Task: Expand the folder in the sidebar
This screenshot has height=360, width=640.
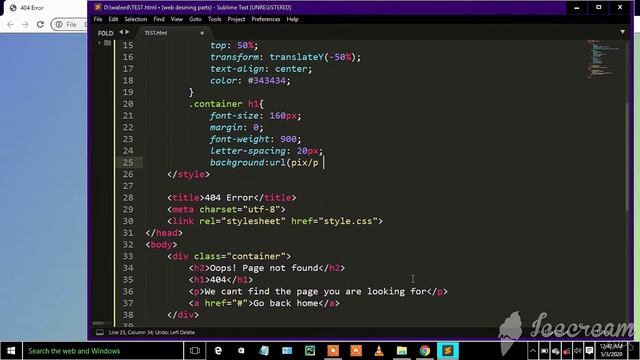Action: pyautogui.click(x=100, y=43)
